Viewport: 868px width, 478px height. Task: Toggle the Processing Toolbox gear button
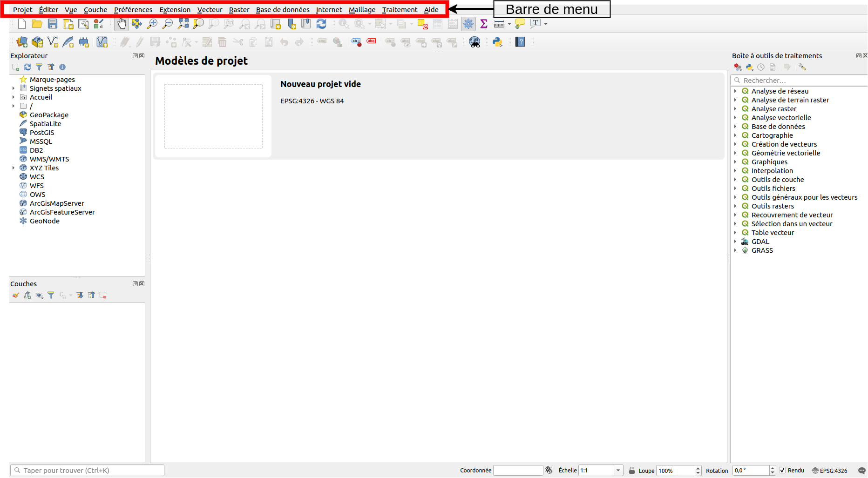pyautogui.click(x=468, y=24)
